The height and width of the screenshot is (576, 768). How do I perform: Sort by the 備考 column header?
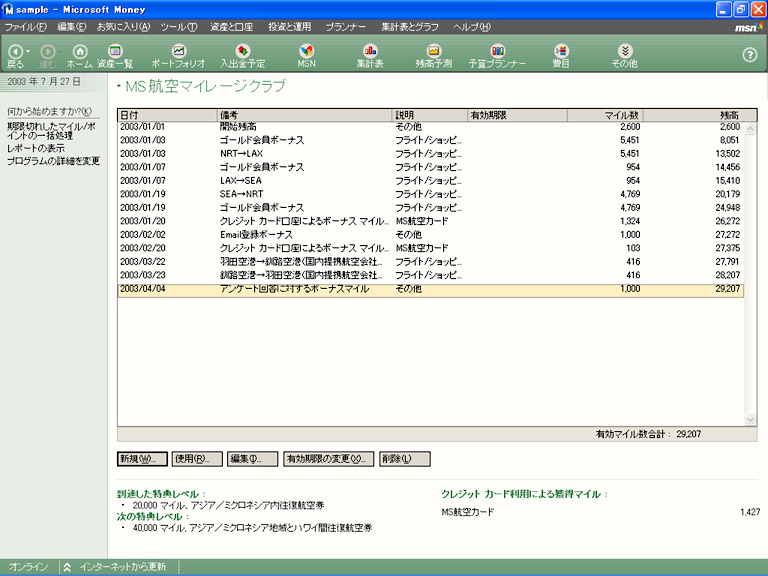click(x=305, y=115)
